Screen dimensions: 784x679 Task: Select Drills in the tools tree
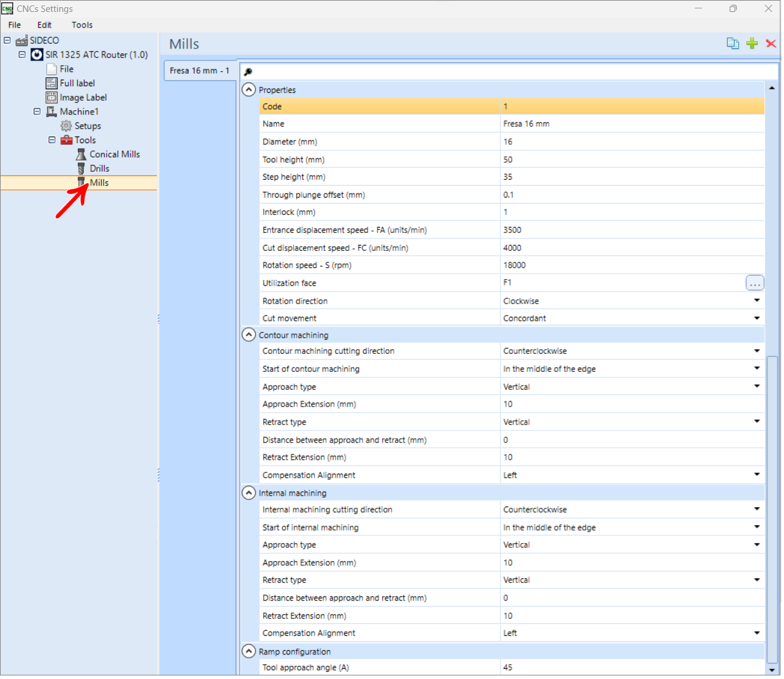point(99,169)
